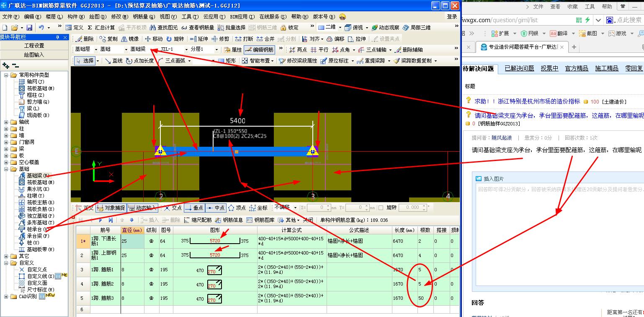Screen dimensions: 644x317
Task: Select the 矩形 rectangle drawing tool
Action: (227, 61)
